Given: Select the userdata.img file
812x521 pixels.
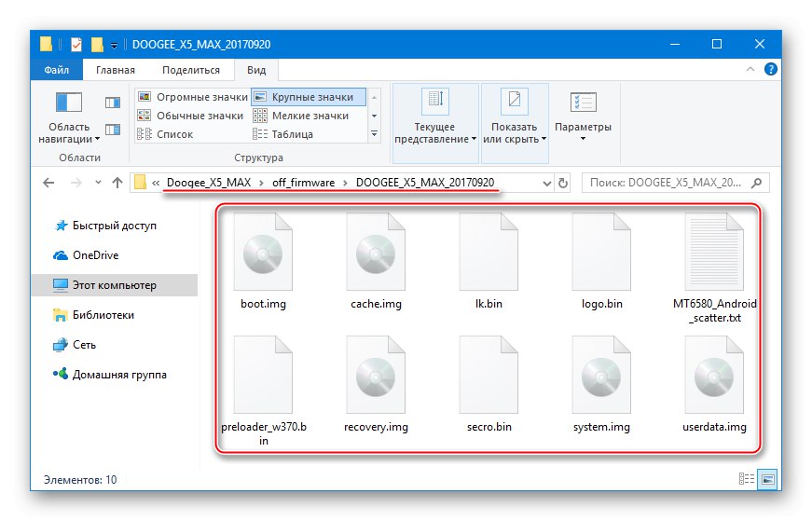Looking at the screenshot, I should [x=715, y=384].
